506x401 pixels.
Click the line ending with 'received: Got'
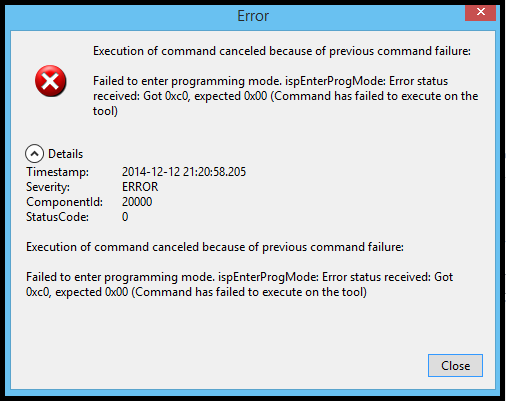tap(239, 277)
